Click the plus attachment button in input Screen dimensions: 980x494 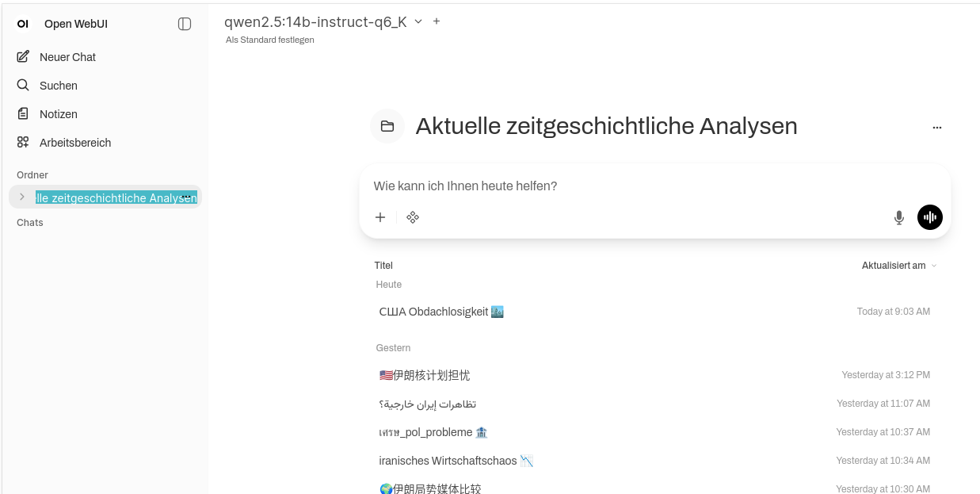(x=380, y=217)
